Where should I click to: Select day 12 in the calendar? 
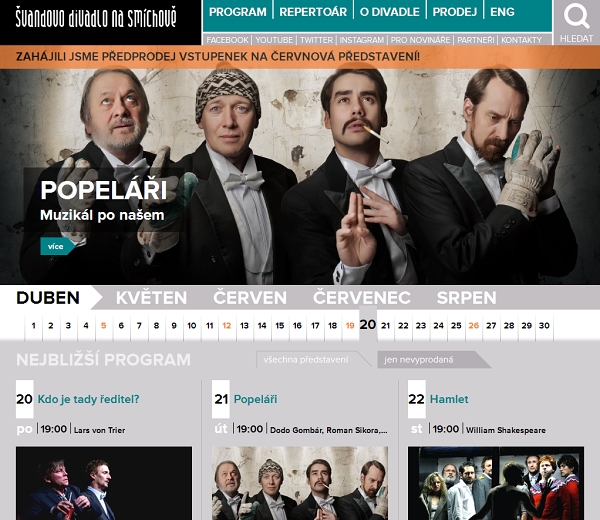coord(227,326)
